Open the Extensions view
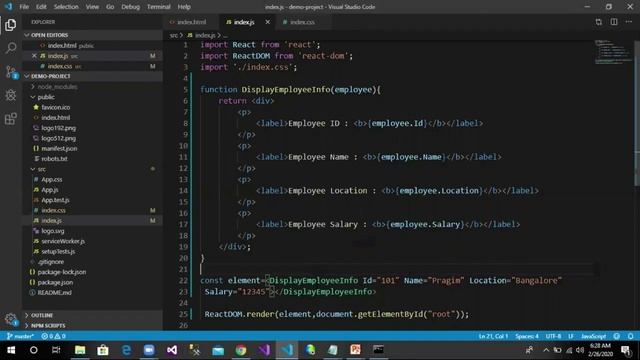Viewport: 640px width, 360px height. click(11, 119)
